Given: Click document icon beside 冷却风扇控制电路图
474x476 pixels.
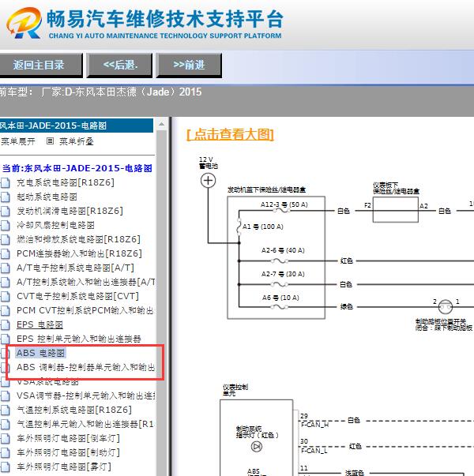Looking at the screenshot, I should pos(6,226).
